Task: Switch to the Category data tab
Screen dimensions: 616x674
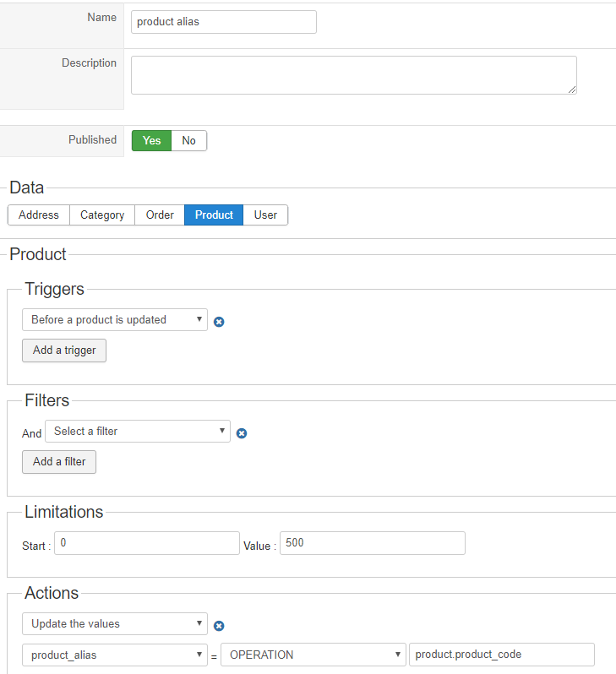Action: point(102,215)
